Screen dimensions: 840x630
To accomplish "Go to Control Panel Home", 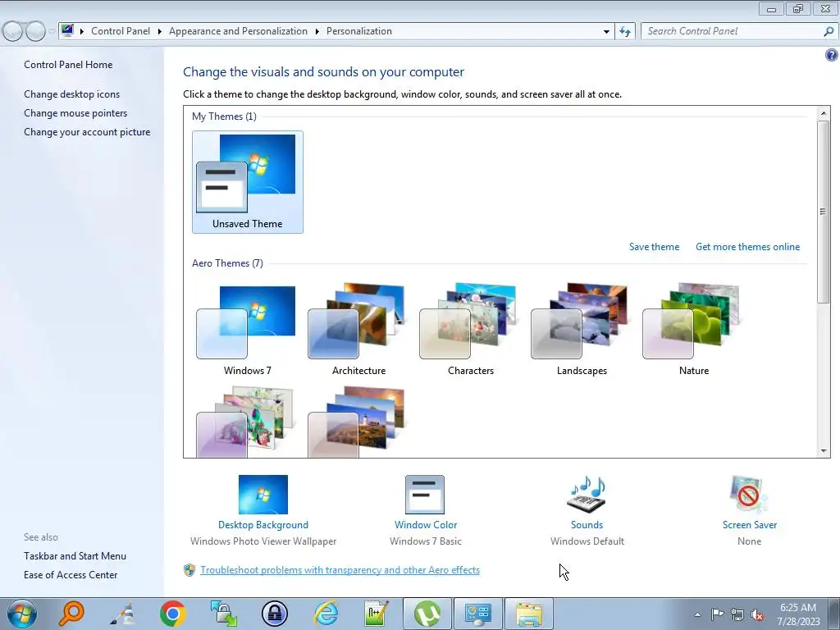I will pos(68,65).
